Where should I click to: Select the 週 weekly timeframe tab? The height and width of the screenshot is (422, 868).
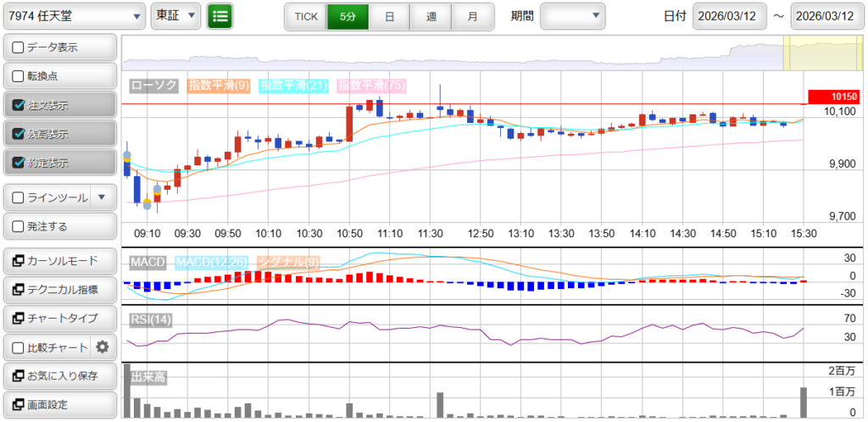[x=431, y=15]
